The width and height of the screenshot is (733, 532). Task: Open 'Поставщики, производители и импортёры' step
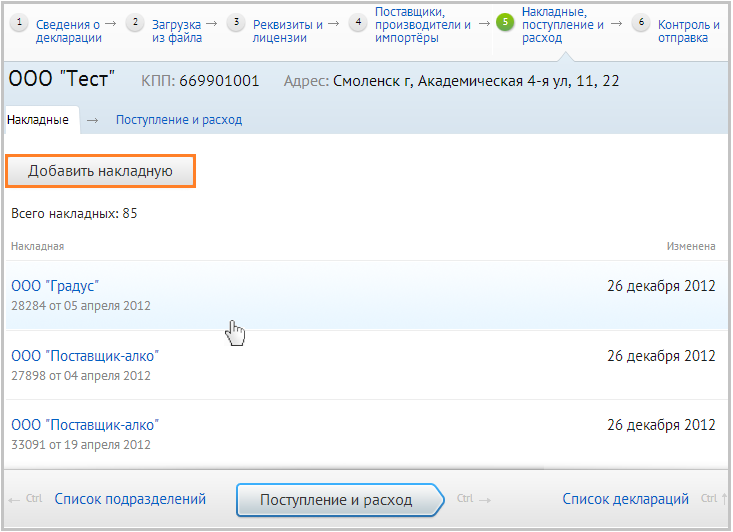click(x=423, y=24)
